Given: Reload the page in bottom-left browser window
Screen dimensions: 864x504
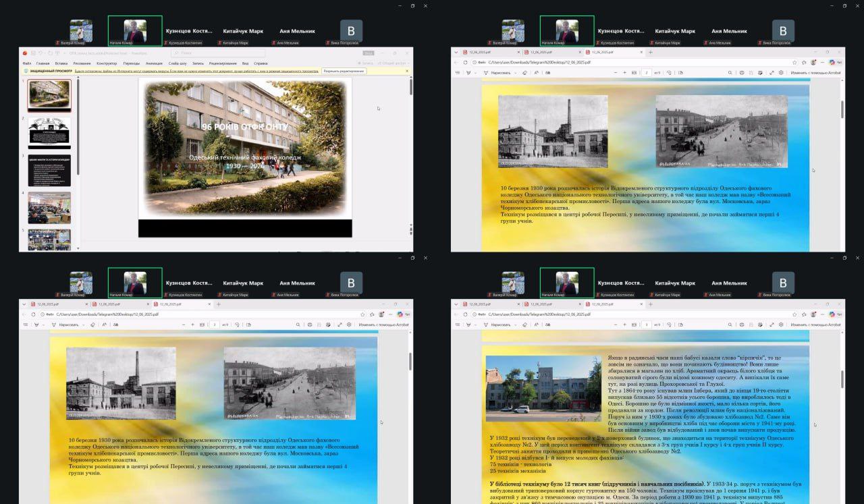Looking at the screenshot, I should point(33,314).
